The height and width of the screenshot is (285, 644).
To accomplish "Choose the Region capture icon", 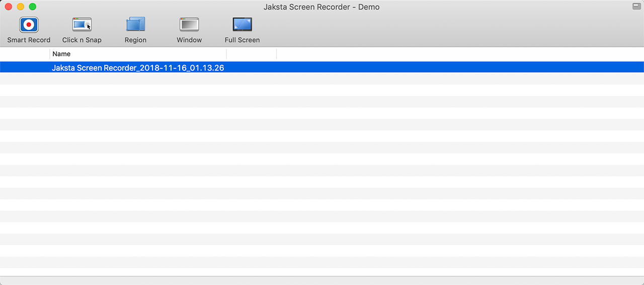I will tap(135, 25).
